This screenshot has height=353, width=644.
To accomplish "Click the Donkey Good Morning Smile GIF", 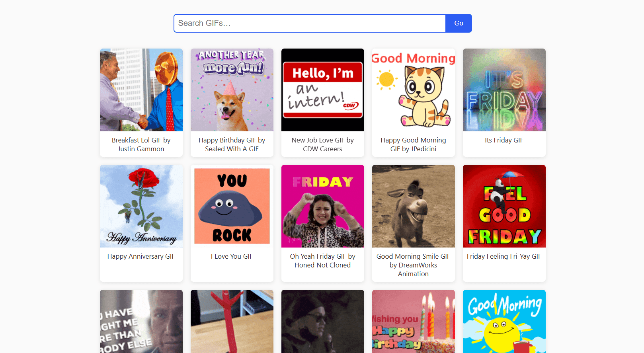I will 413,206.
